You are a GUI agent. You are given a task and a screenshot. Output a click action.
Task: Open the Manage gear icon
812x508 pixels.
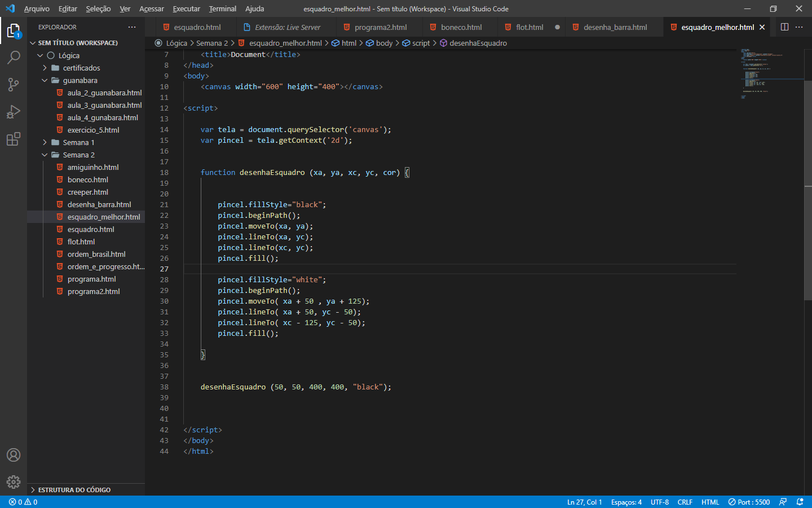click(x=14, y=482)
